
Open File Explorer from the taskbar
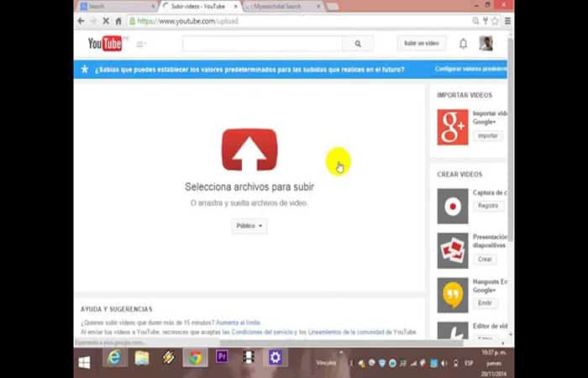(x=142, y=357)
